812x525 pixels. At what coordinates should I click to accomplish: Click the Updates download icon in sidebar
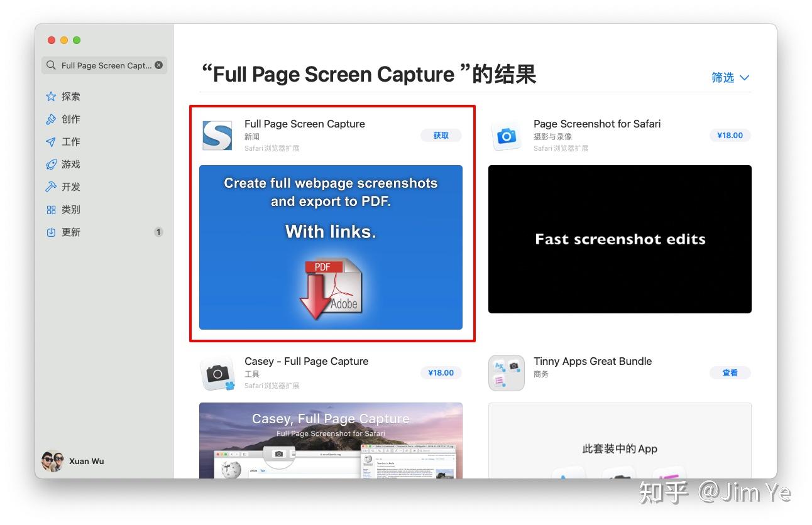(x=51, y=232)
